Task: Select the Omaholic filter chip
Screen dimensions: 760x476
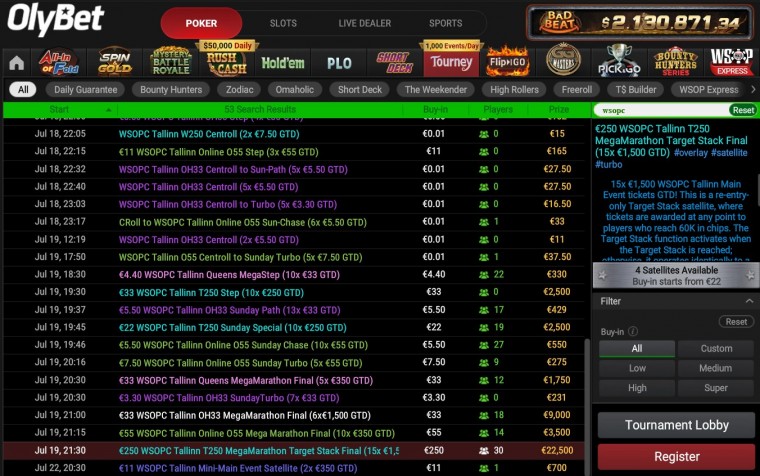Action: point(295,89)
